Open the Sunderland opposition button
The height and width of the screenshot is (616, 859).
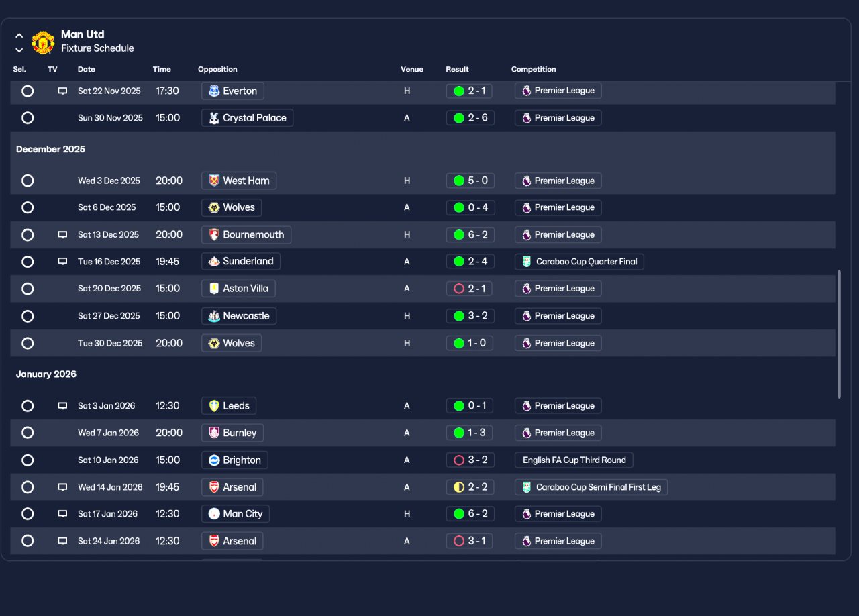tap(241, 261)
